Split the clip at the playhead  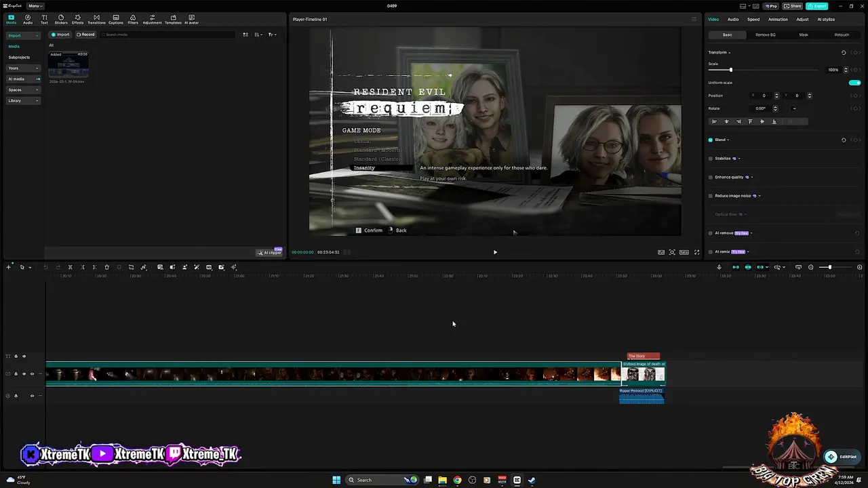click(x=70, y=267)
